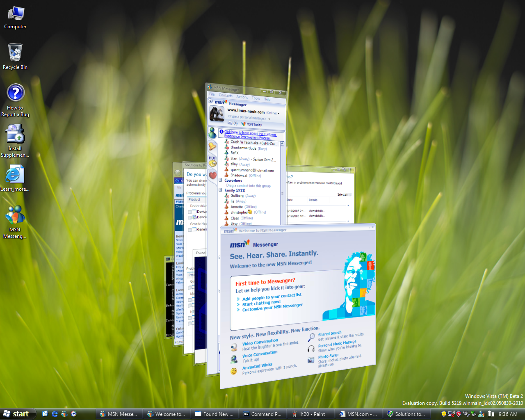The width and height of the screenshot is (525, 420).
Task: Collapse the Coworkers contact group
Action: (220, 180)
